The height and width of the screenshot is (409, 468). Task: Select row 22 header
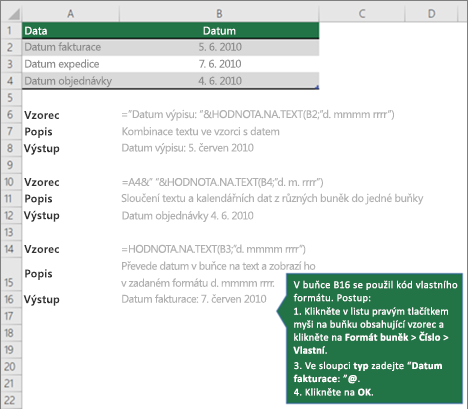11,400
